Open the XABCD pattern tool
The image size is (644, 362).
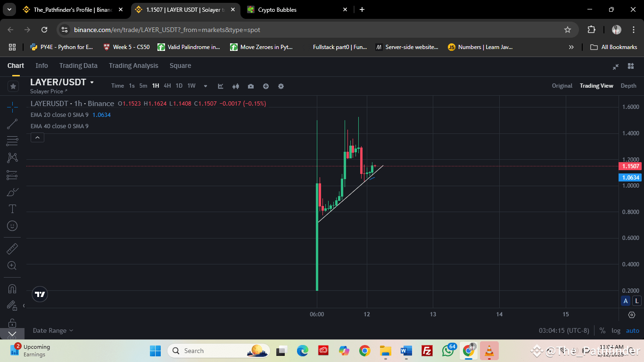(x=12, y=157)
